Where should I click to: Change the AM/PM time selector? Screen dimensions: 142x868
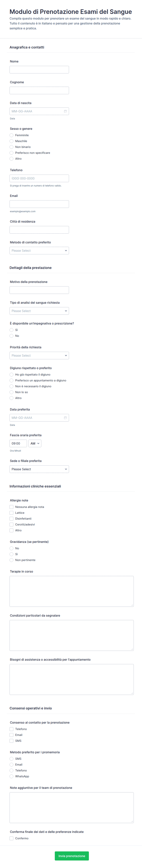pos(35,443)
